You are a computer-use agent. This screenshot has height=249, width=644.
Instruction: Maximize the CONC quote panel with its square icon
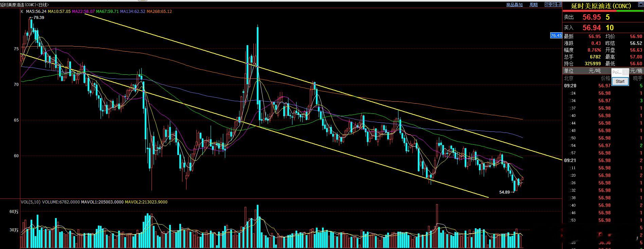[x=641, y=4]
